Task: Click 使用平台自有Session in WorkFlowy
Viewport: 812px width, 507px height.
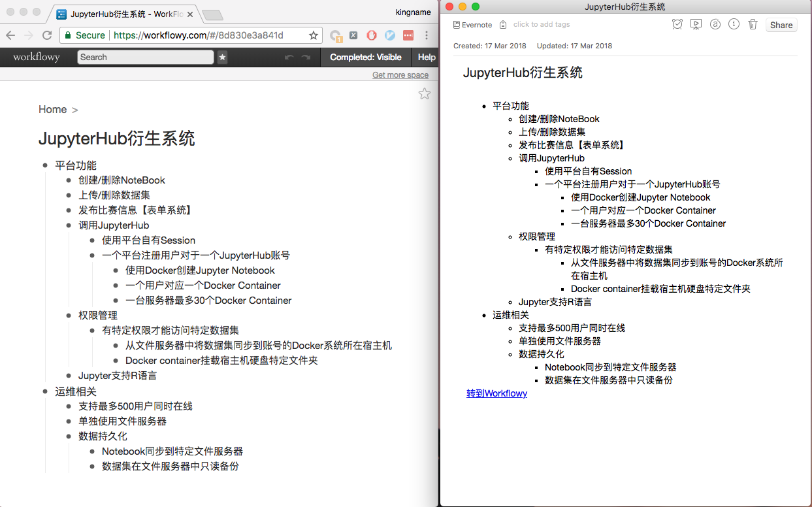Action: click(148, 240)
